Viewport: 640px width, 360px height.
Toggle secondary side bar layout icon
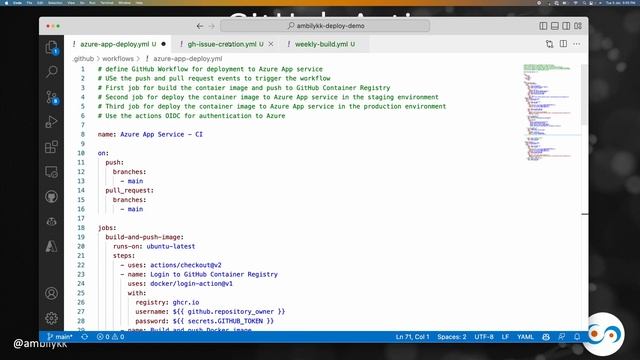tap(566, 26)
